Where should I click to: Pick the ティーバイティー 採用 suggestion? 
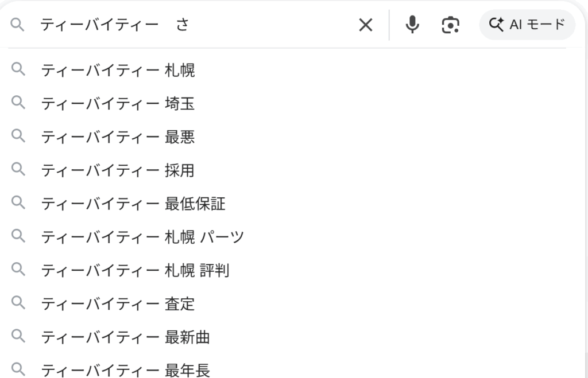(x=118, y=170)
